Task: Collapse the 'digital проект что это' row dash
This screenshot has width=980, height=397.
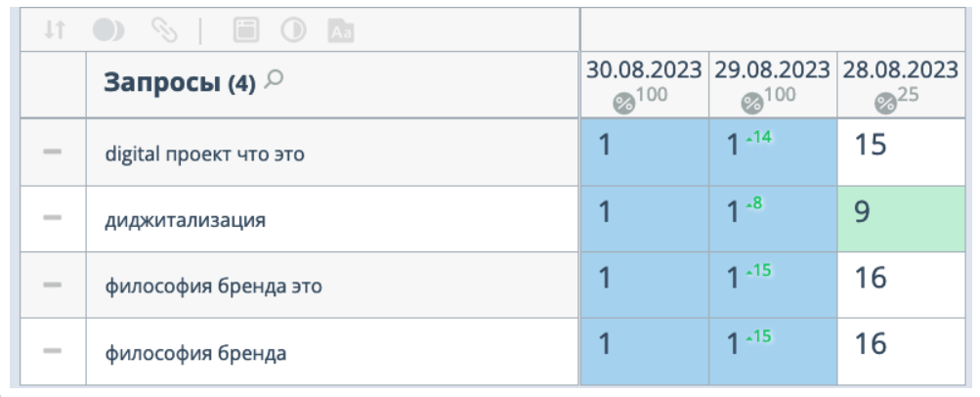Action: (x=53, y=152)
